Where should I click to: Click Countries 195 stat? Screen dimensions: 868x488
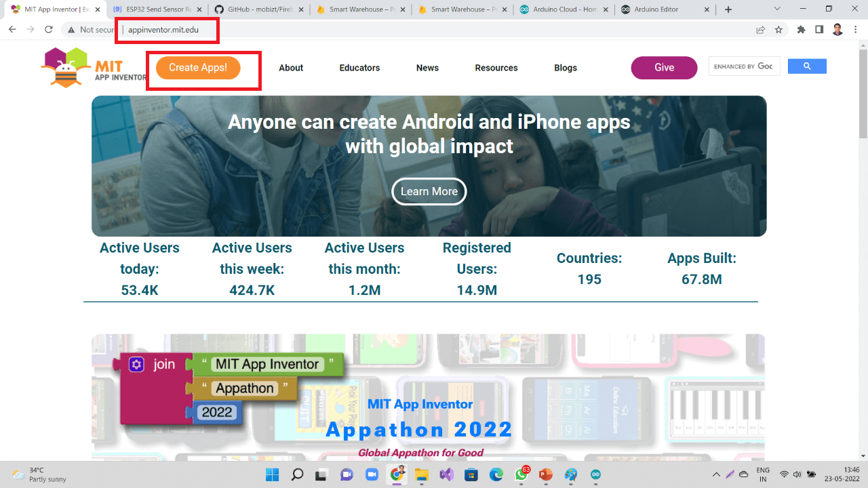[589, 269]
